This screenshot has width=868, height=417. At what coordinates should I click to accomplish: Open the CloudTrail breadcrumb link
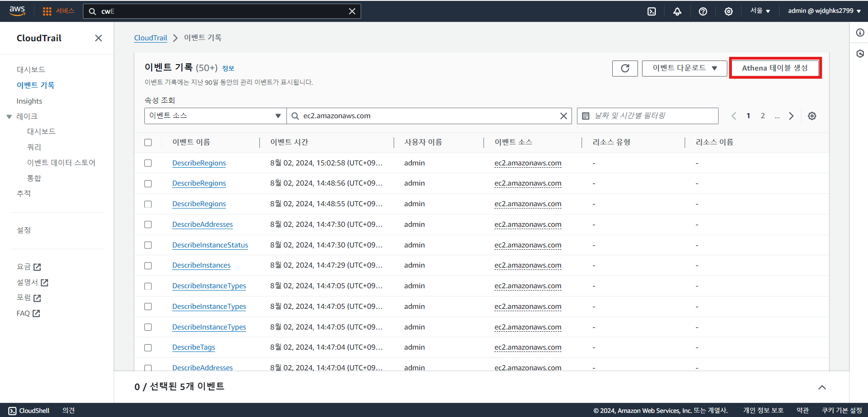(x=151, y=38)
